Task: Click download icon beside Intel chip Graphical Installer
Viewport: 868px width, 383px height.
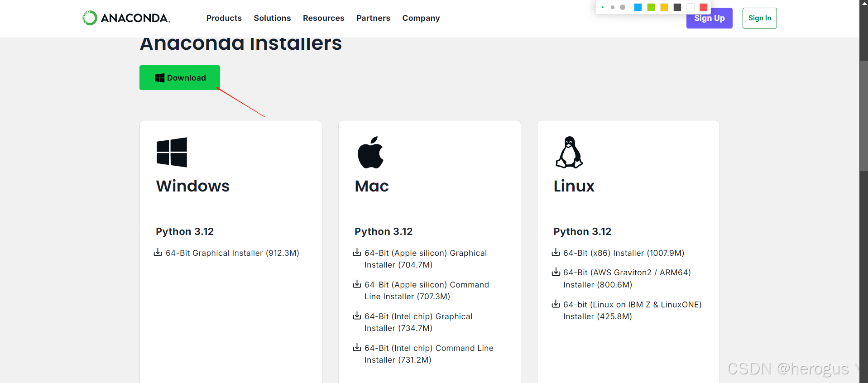Action: click(x=357, y=316)
